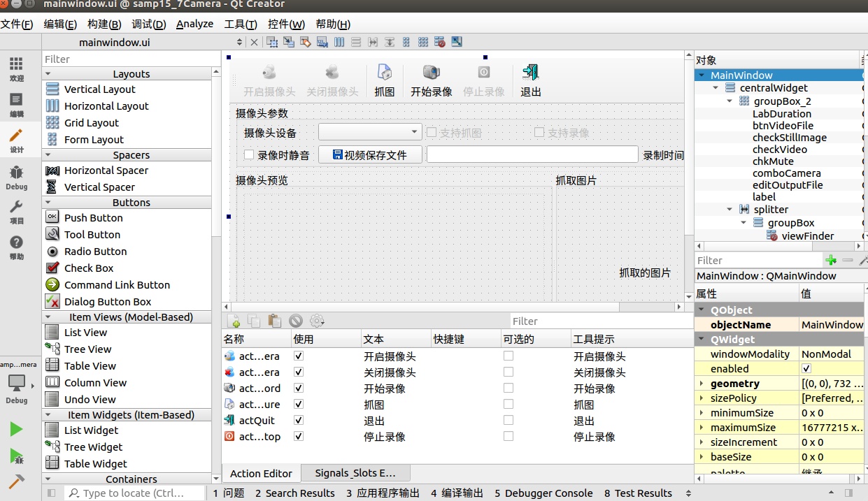Click the Start Debugging run button
This screenshot has height=501, width=868.
coord(16,456)
